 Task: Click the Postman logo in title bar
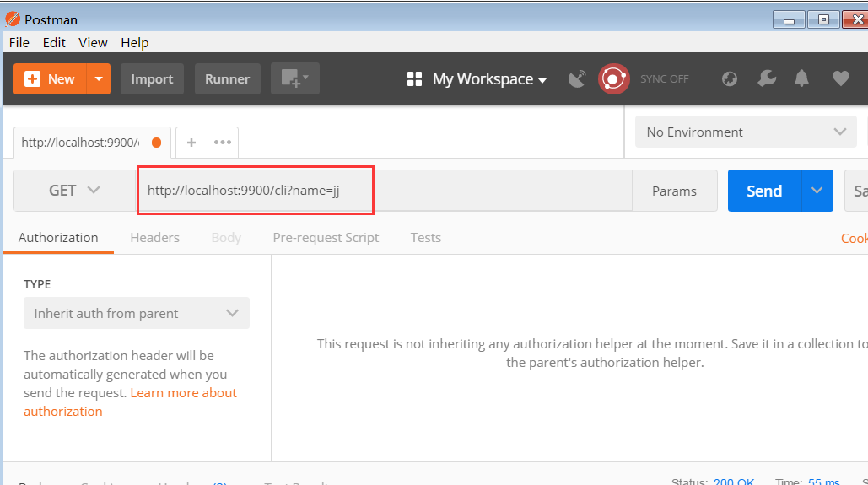tap(12, 19)
